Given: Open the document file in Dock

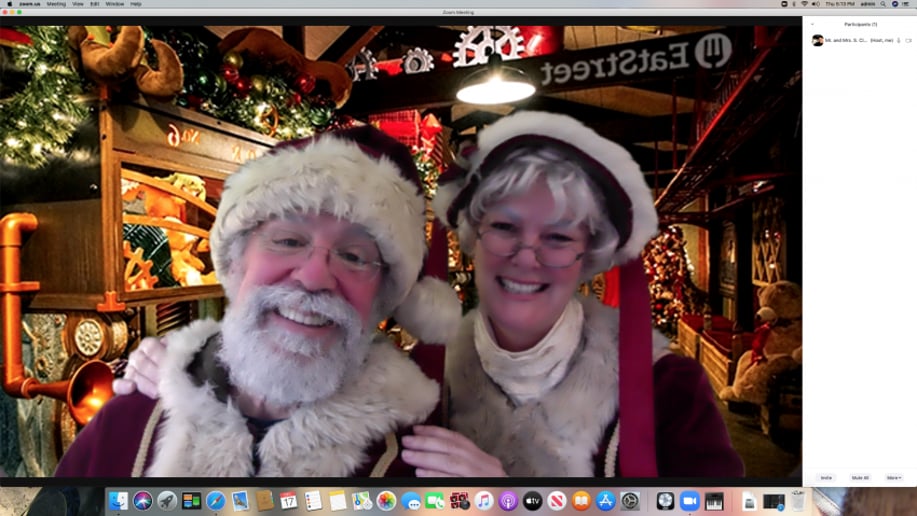Looking at the screenshot, I should 749,501.
